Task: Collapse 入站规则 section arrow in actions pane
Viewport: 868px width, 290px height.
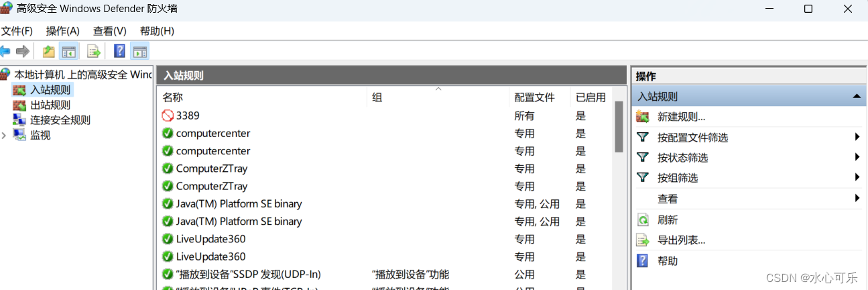Action: (857, 97)
